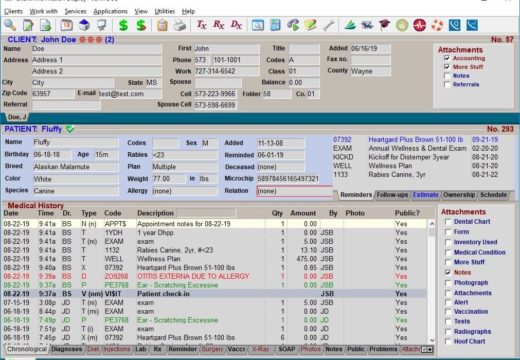Click the history tabs scroll arrows

click(427, 349)
